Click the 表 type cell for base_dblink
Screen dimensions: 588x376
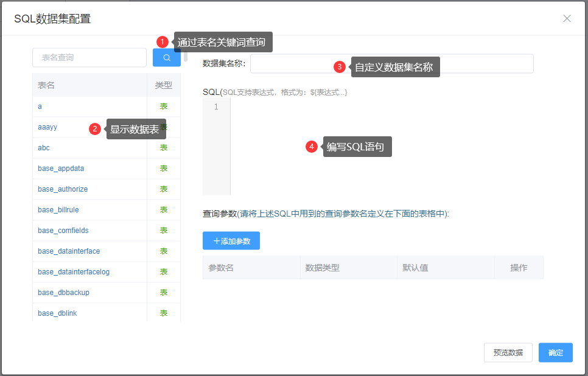click(164, 313)
